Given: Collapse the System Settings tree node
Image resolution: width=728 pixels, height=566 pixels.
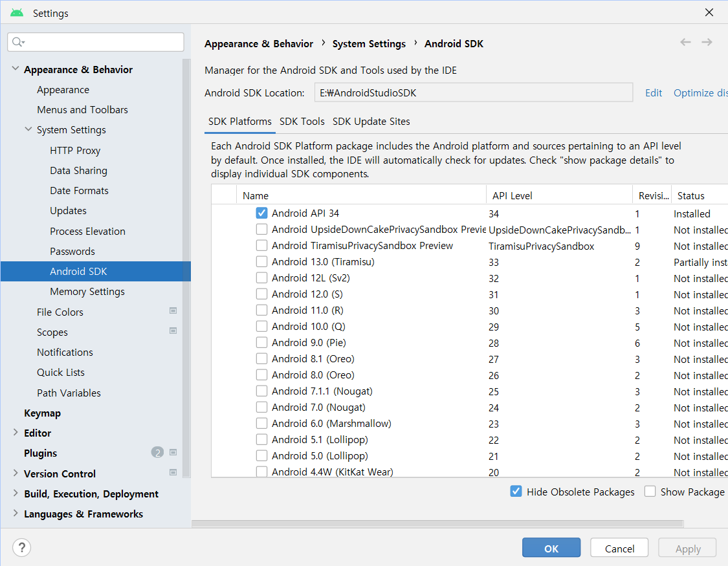Looking at the screenshot, I should tap(28, 129).
